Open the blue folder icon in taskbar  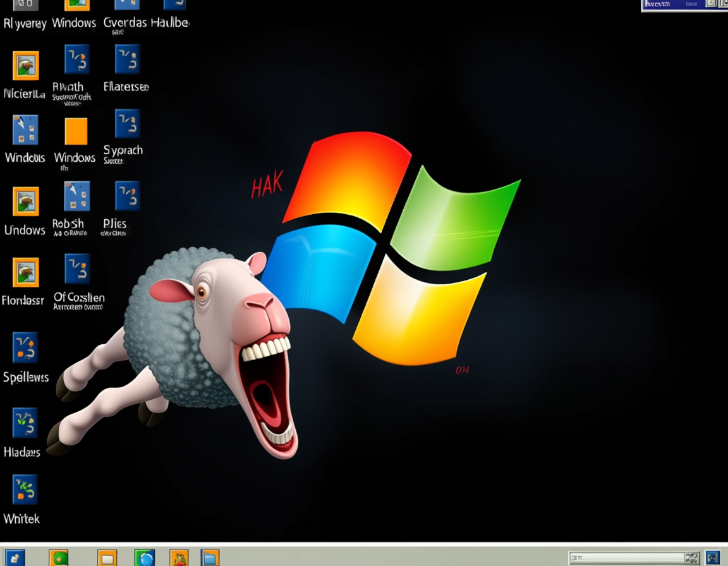click(x=210, y=558)
